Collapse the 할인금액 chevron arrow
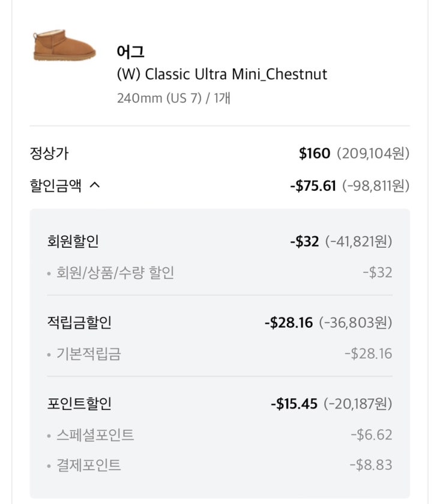The height and width of the screenshot is (504, 446). point(94,186)
